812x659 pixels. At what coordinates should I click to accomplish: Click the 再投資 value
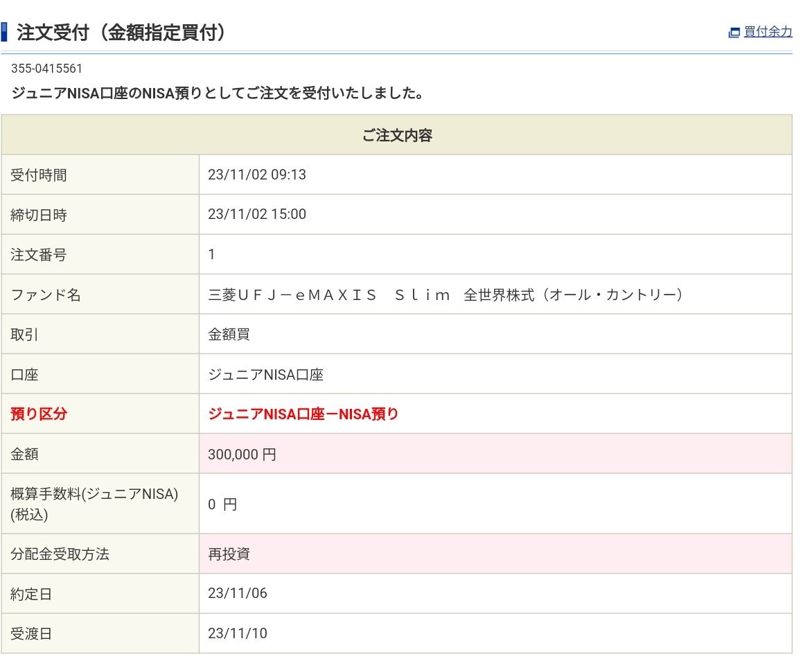229,554
